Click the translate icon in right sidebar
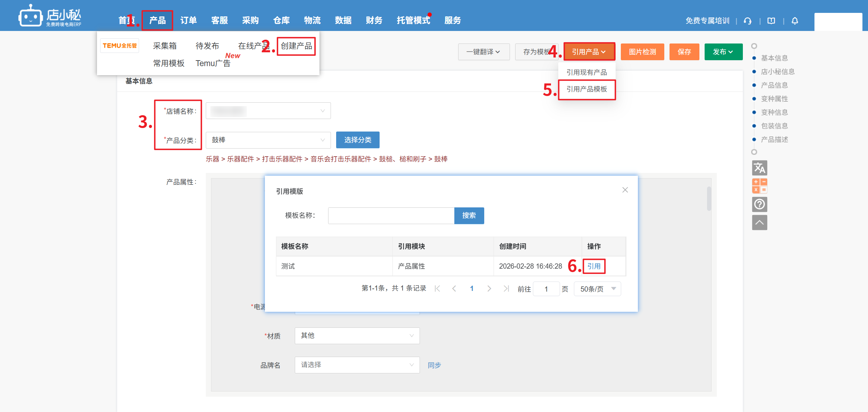868x412 pixels. [x=760, y=168]
